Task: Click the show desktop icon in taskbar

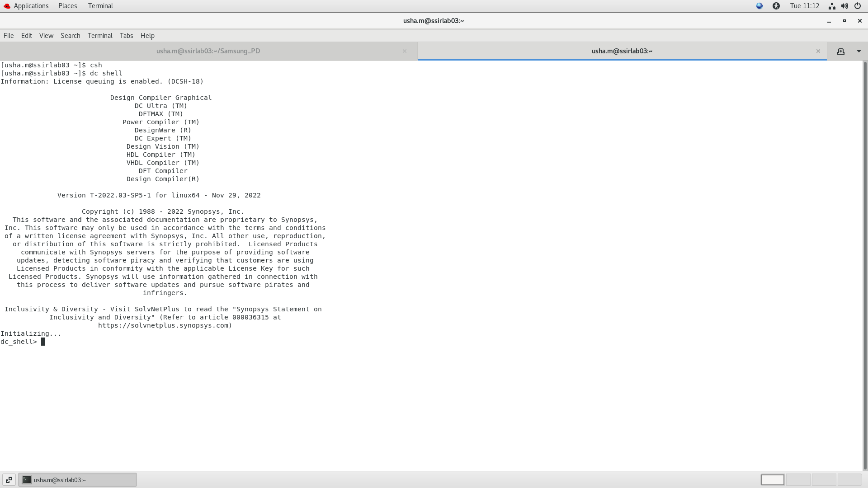Action: tap(9, 479)
